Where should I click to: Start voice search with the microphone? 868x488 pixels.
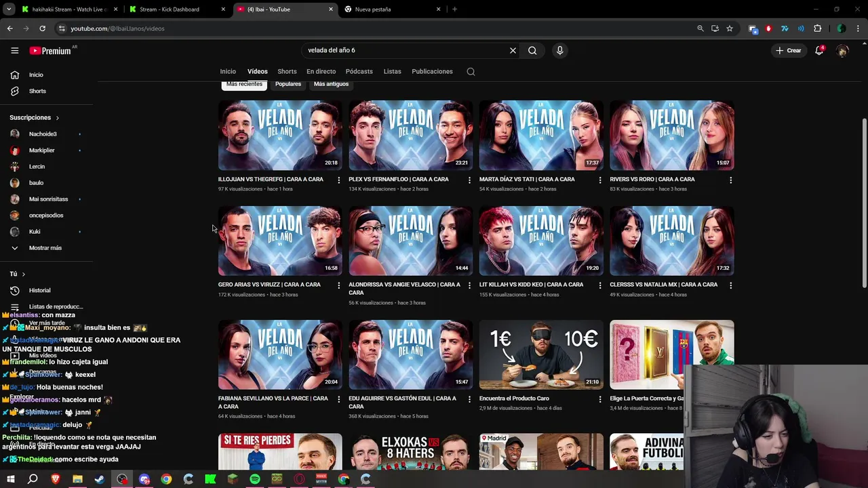(x=559, y=50)
